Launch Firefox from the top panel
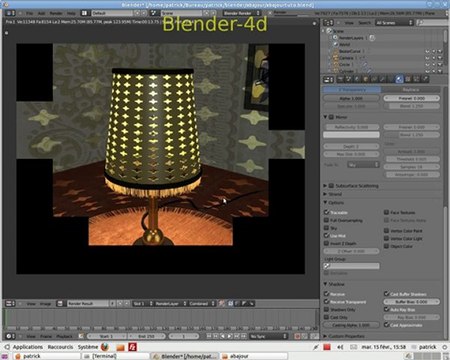This screenshot has height=360, width=450. point(105,347)
